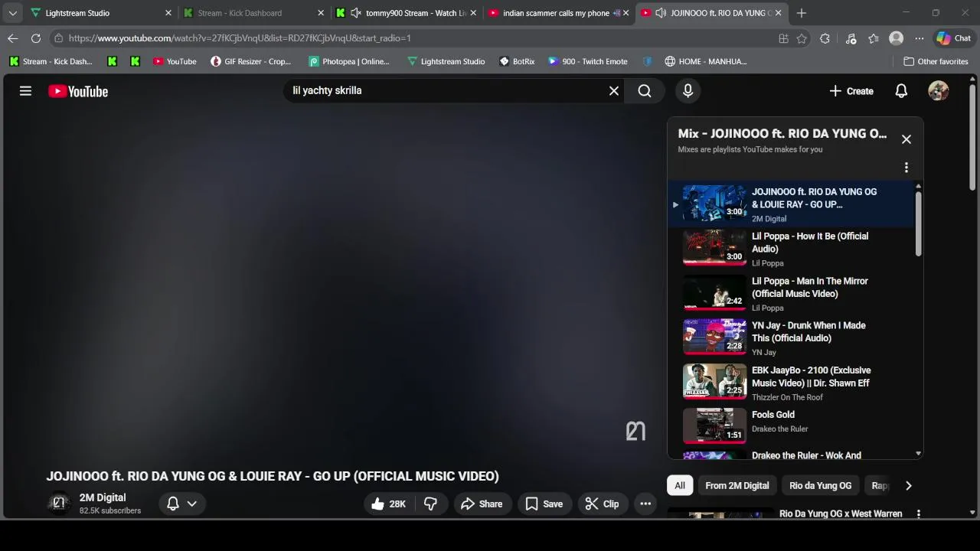The width and height of the screenshot is (980, 551).
Task: Mute the JOJINOOO tab audio icon
Action: pos(661,13)
